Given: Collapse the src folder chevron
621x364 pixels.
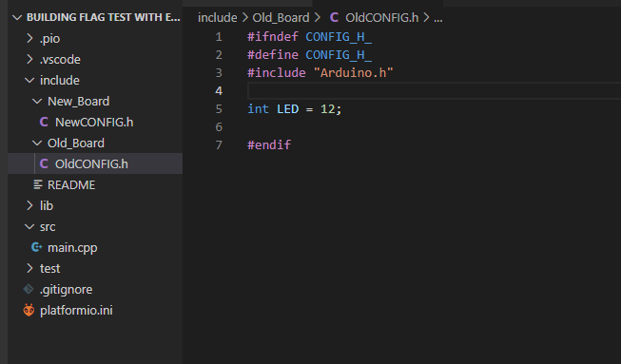Looking at the screenshot, I should tap(29, 227).
